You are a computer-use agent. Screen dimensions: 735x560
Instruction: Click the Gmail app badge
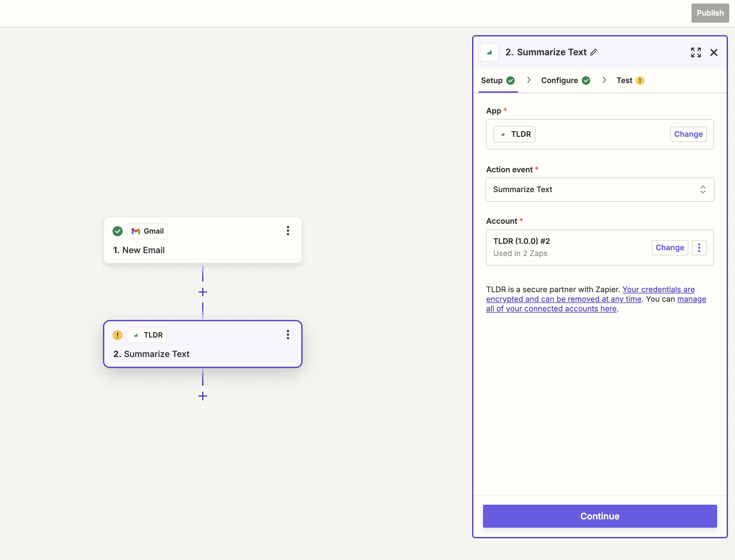coord(147,231)
